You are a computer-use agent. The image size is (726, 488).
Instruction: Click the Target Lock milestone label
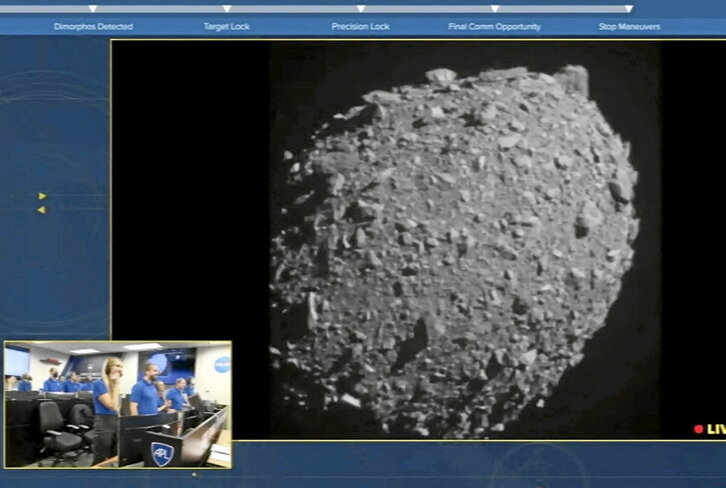coord(226,27)
